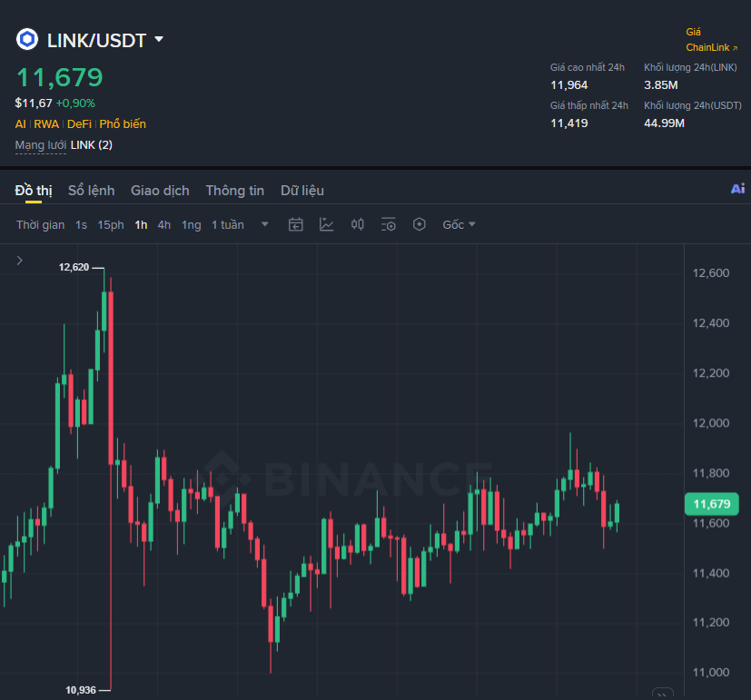
Task: Open the chart display settings list icon
Action: (x=388, y=224)
